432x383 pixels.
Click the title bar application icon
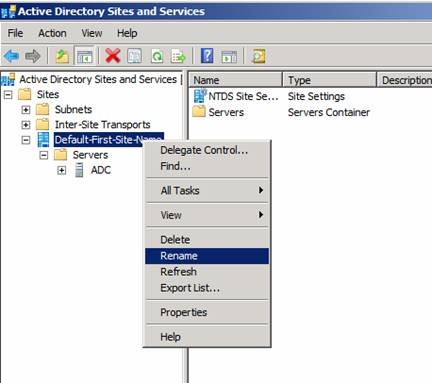click(x=8, y=11)
